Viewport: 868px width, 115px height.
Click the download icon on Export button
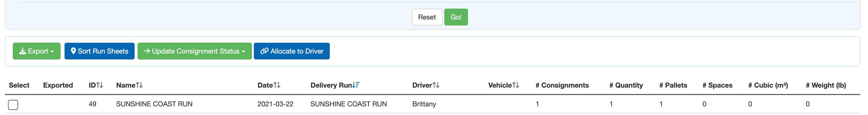(x=23, y=51)
